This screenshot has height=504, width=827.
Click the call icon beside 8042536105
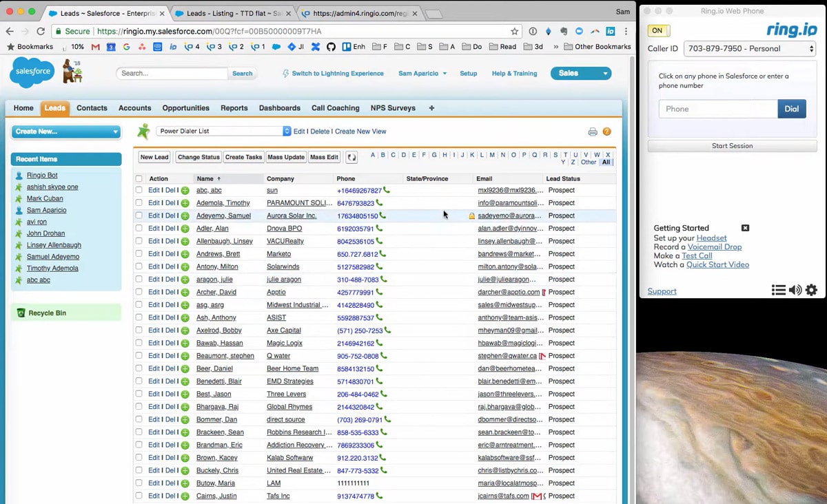(379, 241)
